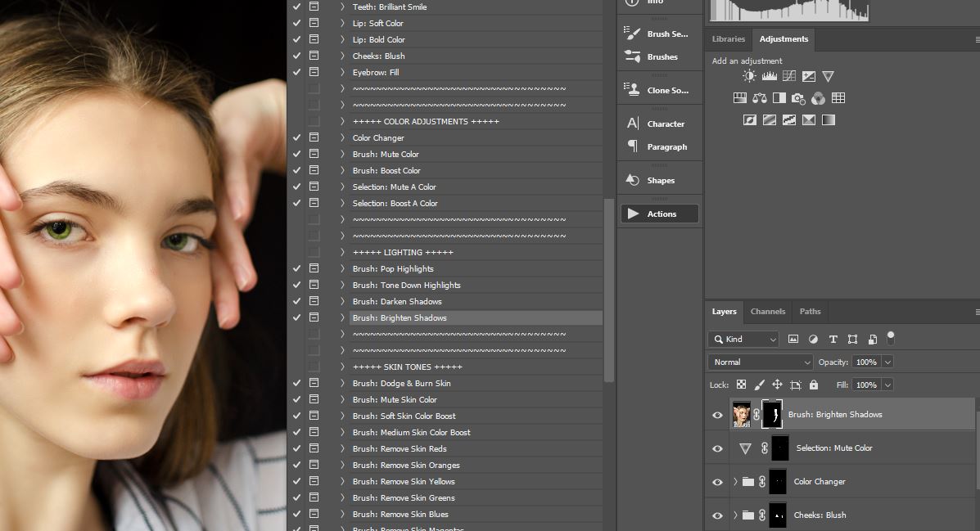Expand the Cheeks: Blush group in Layers

click(736, 515)
